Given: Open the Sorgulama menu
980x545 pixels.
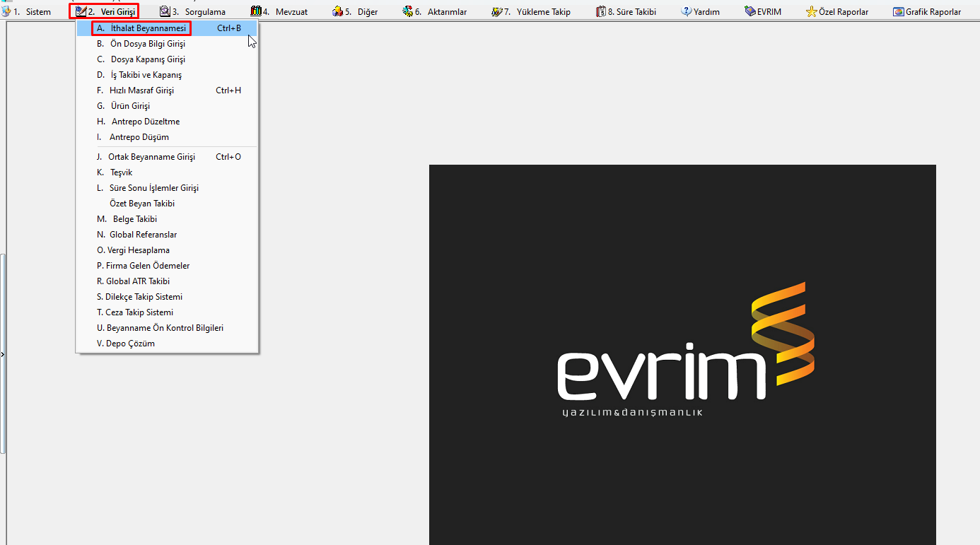Looking at the screenshot, I should [x=199, y=12].
